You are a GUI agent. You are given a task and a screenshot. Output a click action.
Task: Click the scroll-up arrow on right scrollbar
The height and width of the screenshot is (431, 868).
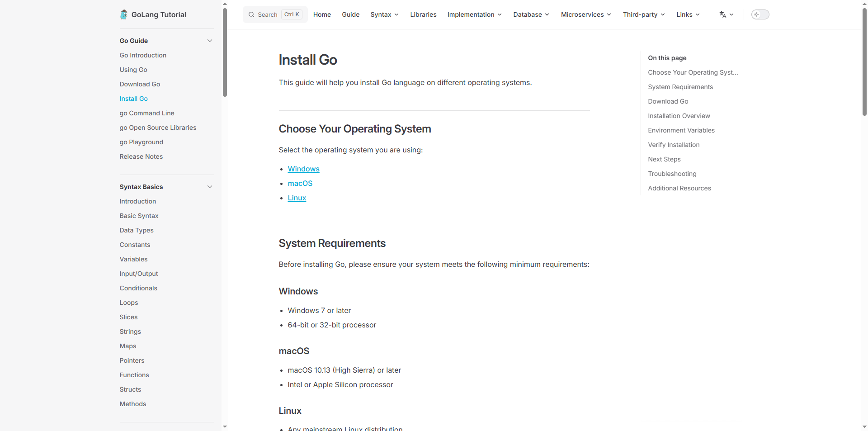click(x=865, y=4)
